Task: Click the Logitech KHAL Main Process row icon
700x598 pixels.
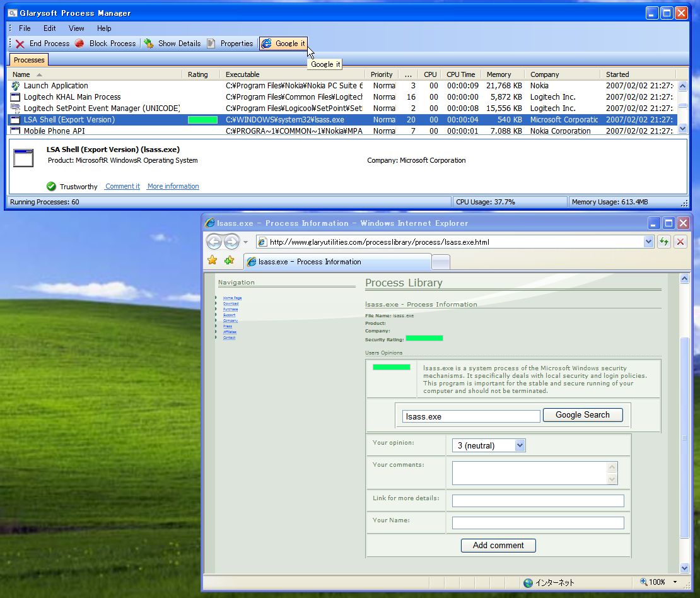Action: [16, 97]
